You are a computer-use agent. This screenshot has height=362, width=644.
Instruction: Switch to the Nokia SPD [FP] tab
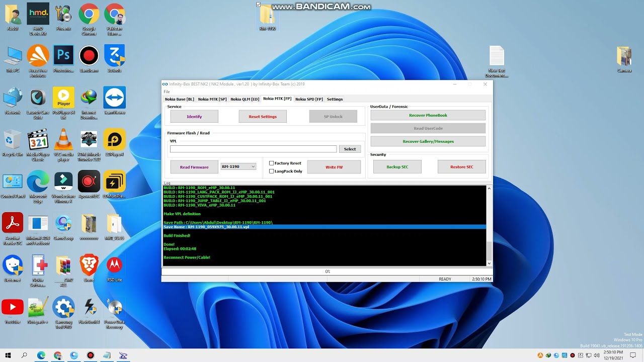pyautogui.click(x=309, y=99)
